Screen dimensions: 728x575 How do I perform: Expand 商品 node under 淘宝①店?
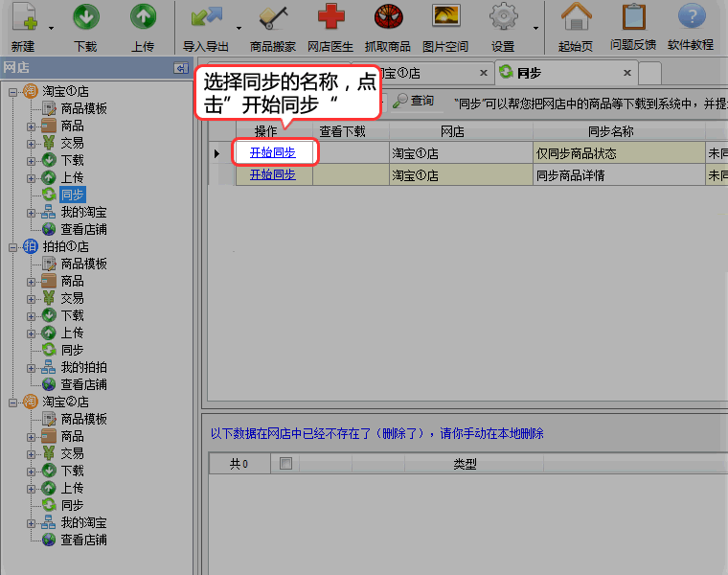click(x=31, y=126)
